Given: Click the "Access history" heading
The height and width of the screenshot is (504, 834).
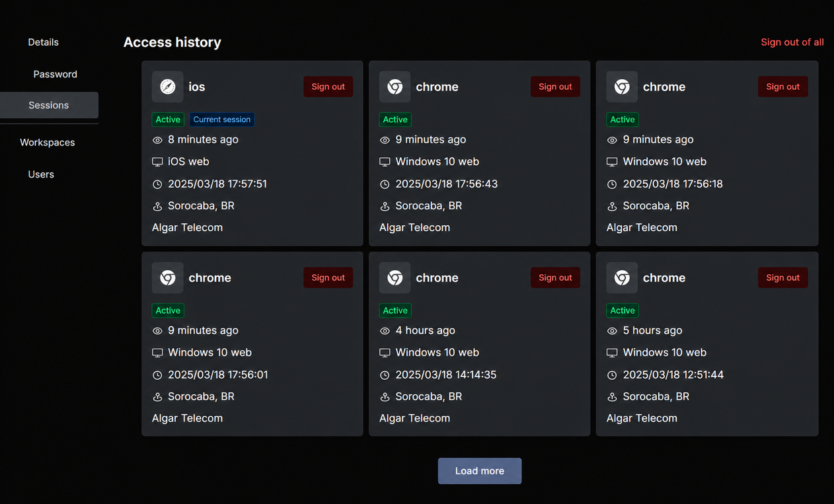Looking at the screenshot, I should [x=172, y=42].
